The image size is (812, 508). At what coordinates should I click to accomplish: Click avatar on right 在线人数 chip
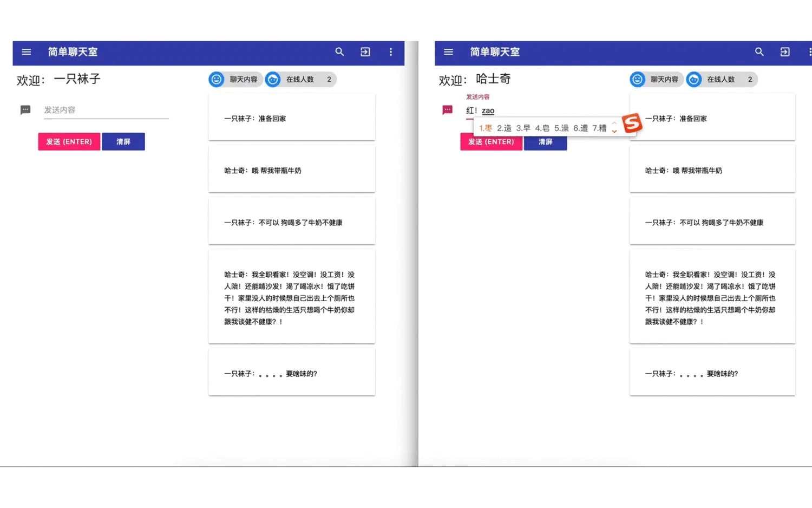coord(694,80)
